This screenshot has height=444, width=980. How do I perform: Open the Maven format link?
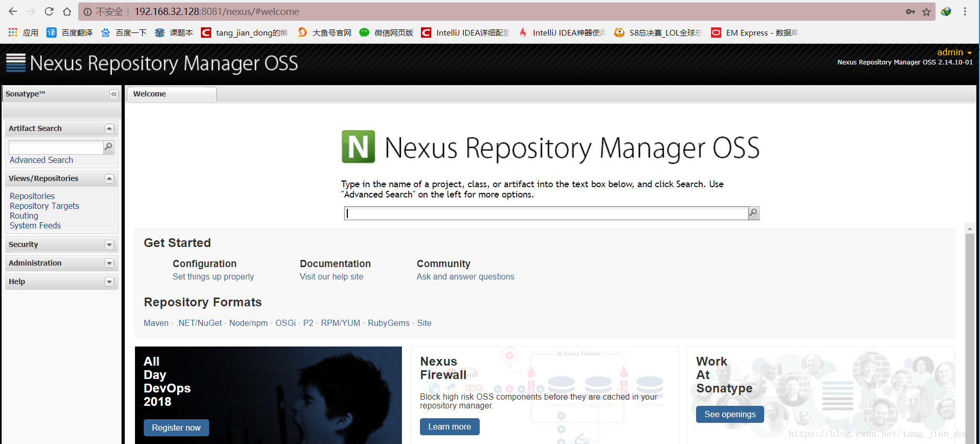pos(156,323)
